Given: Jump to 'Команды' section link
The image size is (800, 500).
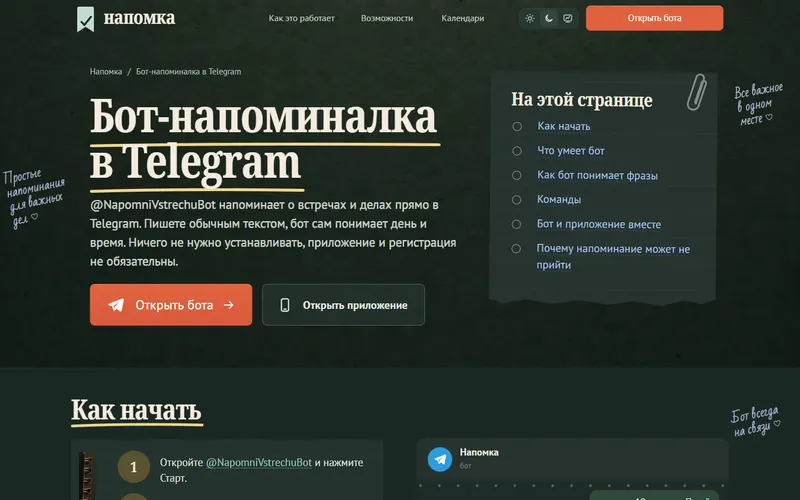Looking at the screenshot, I should coord(559,199).
